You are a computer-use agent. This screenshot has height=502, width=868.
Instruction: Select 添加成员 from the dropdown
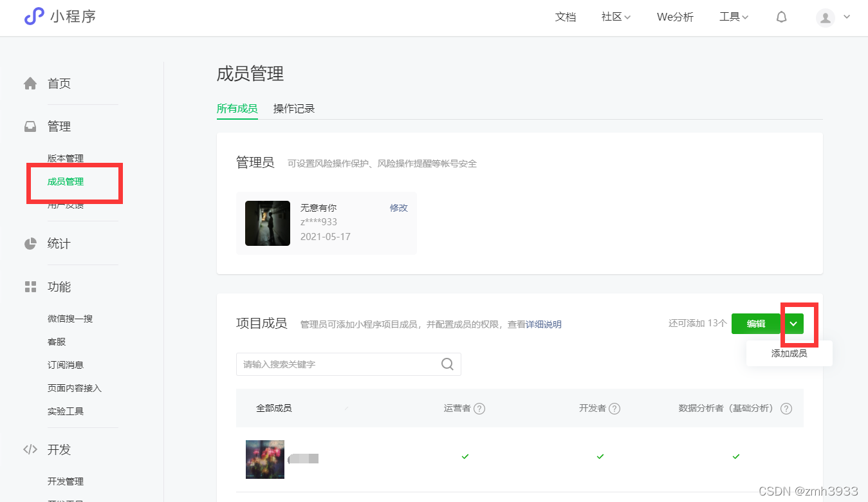pos(790,353)
